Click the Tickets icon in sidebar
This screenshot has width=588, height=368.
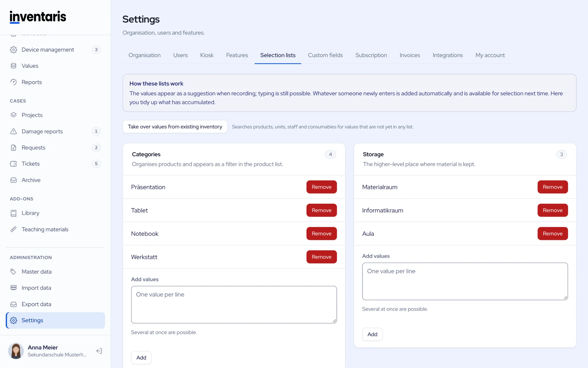[x=13, y=164]
